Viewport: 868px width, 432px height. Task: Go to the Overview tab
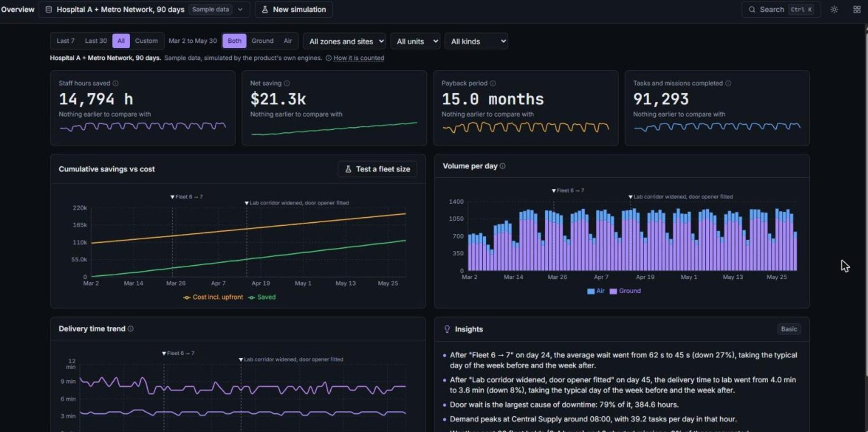[18, 10]
